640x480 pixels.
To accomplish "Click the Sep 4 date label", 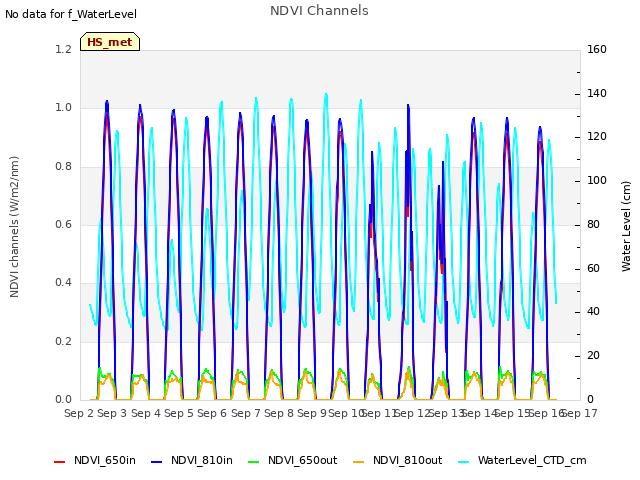I will tap(145, 413).
